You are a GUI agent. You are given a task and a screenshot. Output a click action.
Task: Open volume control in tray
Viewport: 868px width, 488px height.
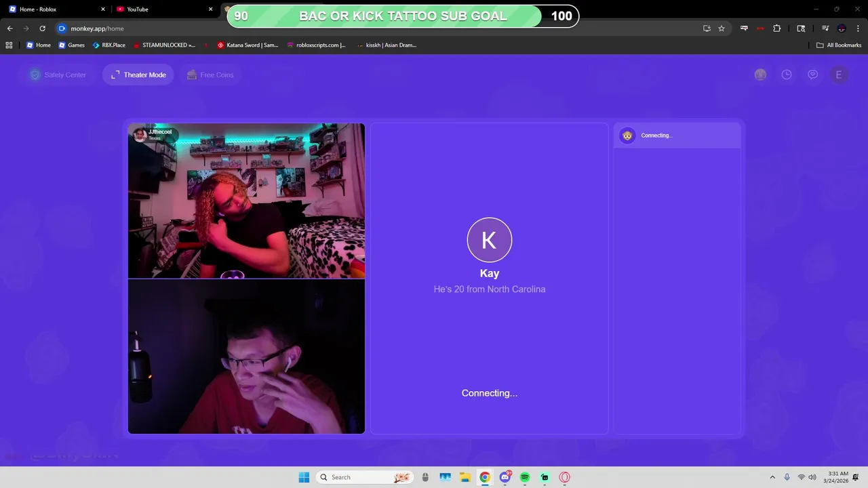[812, 477]
